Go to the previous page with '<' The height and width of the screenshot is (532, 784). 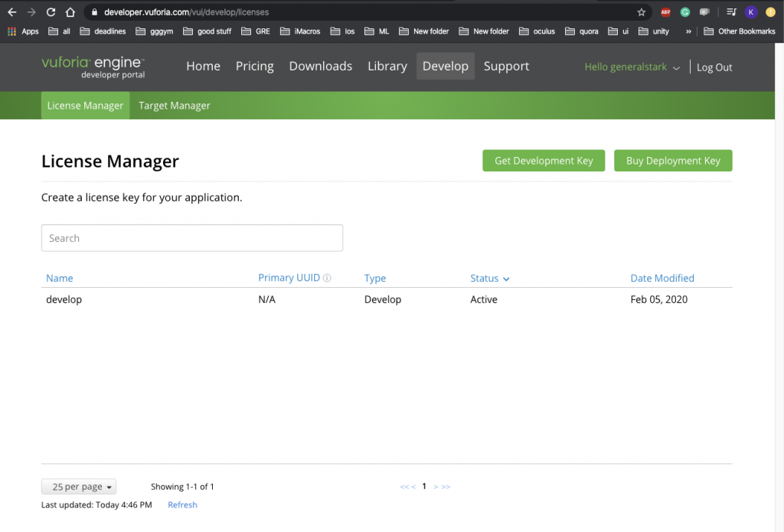click(x=413, y=487)
